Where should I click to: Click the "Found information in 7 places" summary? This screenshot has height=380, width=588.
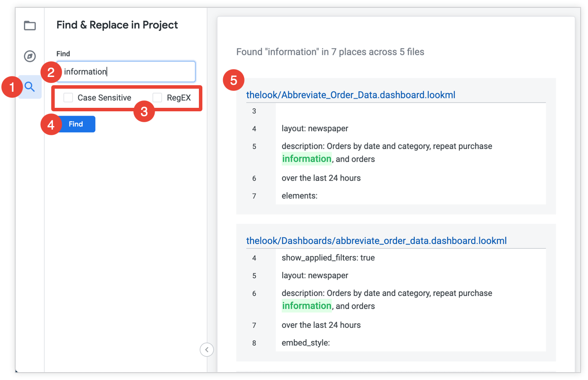click(x=330, y=52)
